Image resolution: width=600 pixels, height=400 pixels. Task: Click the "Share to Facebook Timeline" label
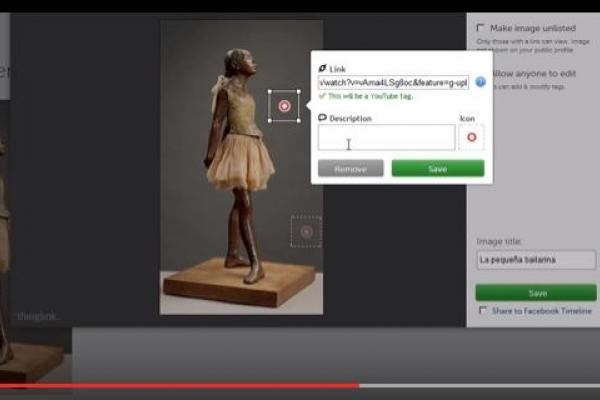point(541,311)
